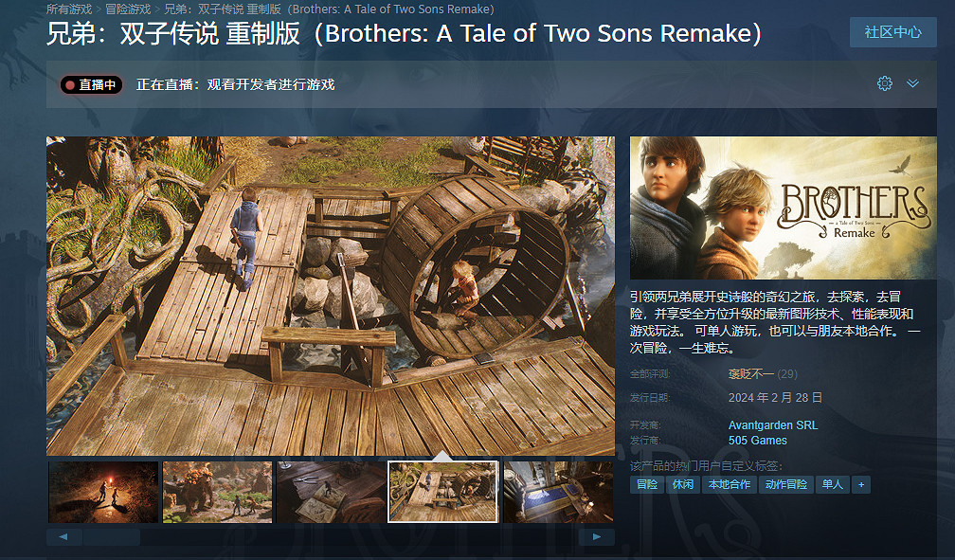Select the troll creature screenshot thumbnail

click(217, 492)
